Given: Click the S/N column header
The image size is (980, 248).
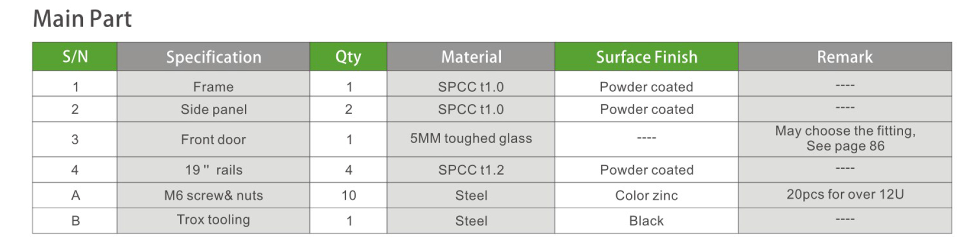Looking at the screenshot, I should pos(75,57).
